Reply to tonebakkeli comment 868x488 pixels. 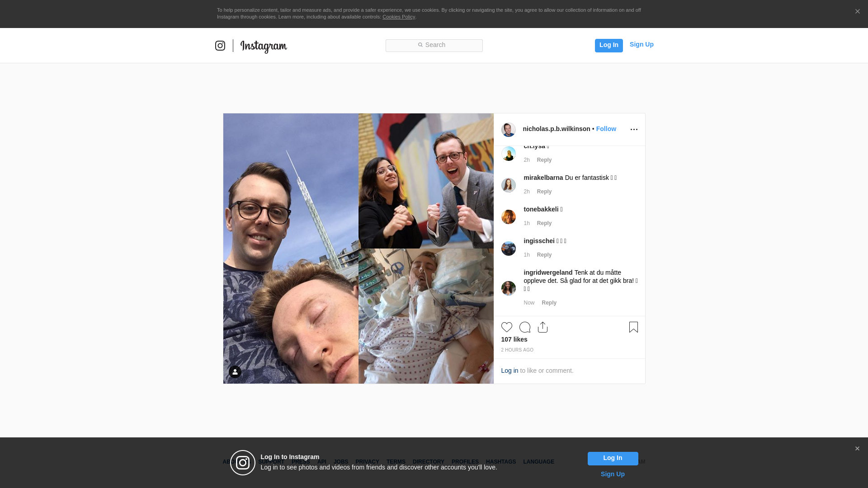(544, 223)
